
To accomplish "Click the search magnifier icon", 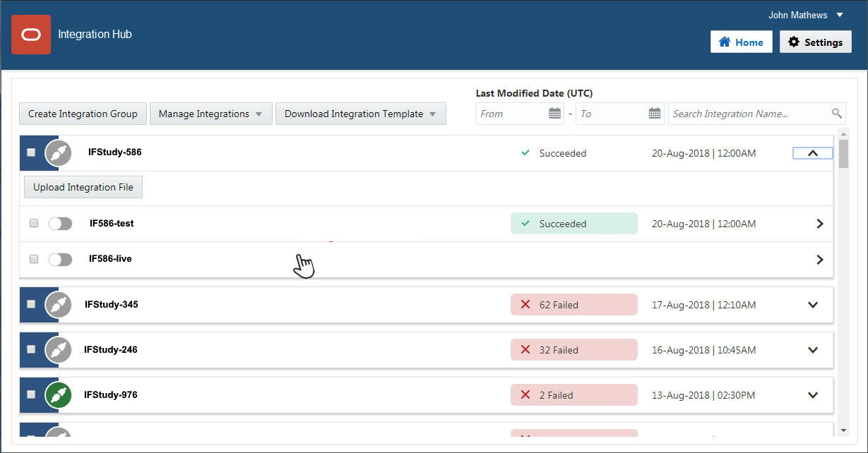I will pos(837,114).
